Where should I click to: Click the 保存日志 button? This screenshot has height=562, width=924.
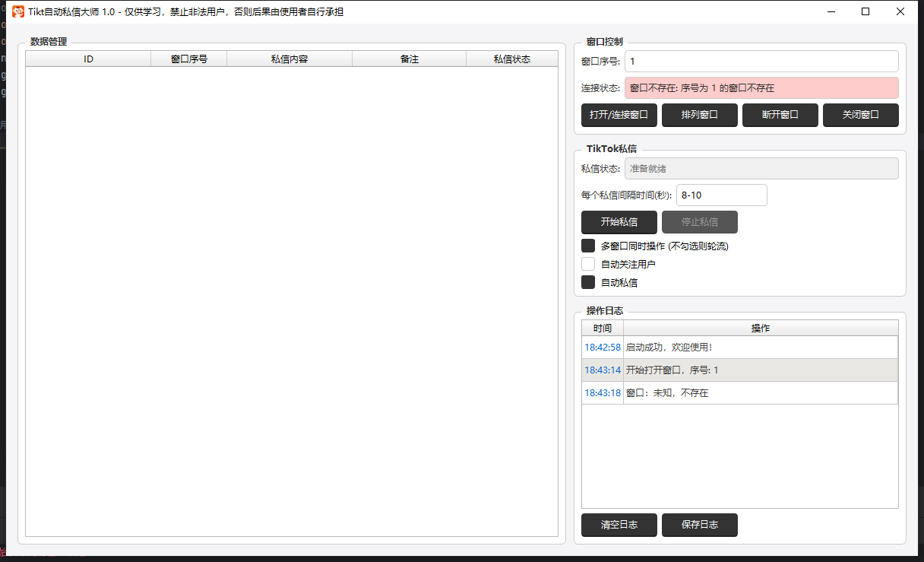(x=699, y=525)
